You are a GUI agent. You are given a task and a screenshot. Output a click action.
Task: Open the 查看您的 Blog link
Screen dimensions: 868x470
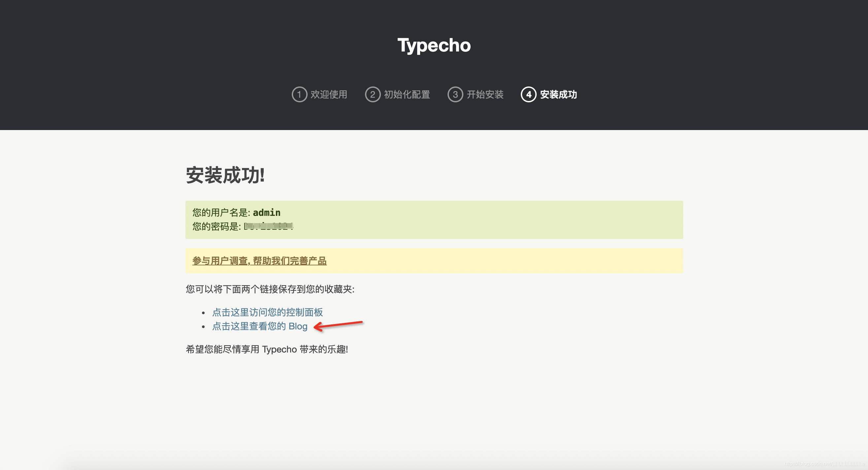pyautogui.click(x=260, y=326)
